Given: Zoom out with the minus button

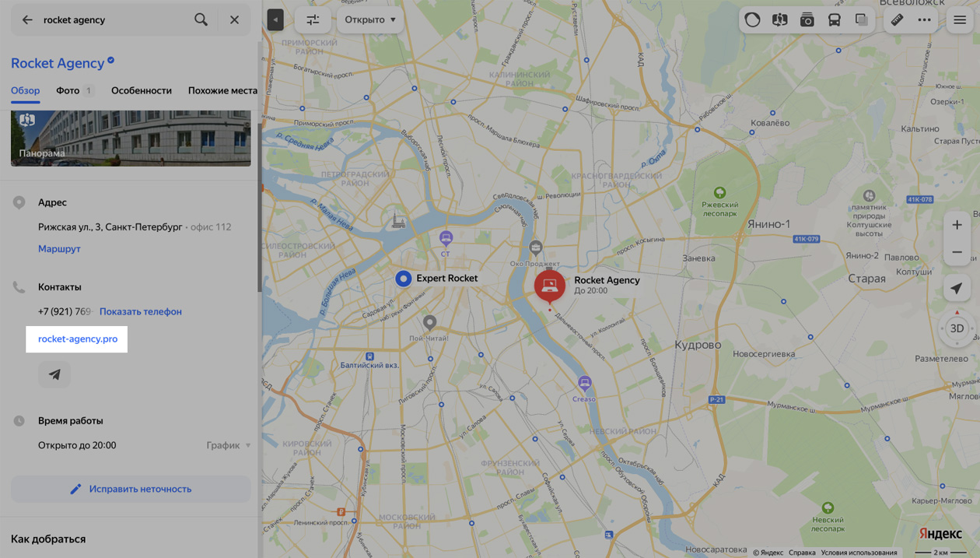Looking at the screenshot, I should [957, 252].
